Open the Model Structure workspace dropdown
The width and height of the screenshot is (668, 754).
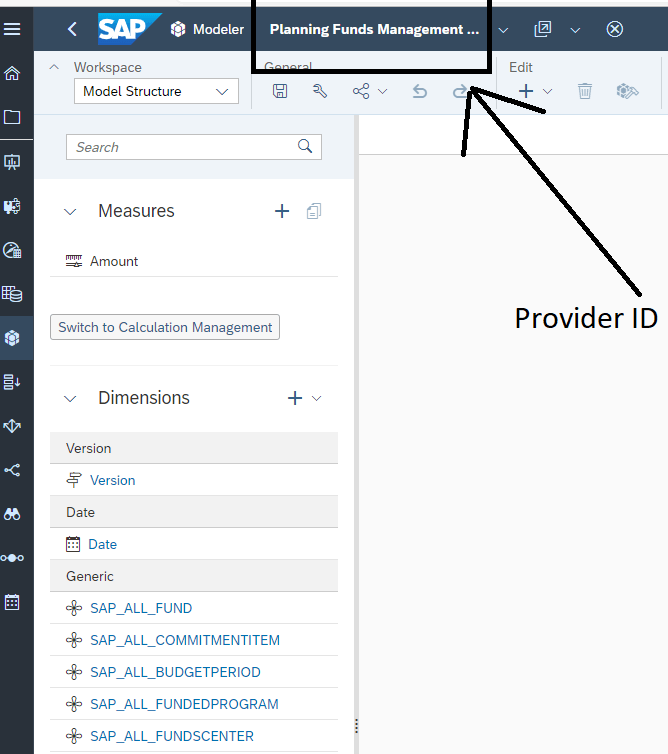pos(156,91)
